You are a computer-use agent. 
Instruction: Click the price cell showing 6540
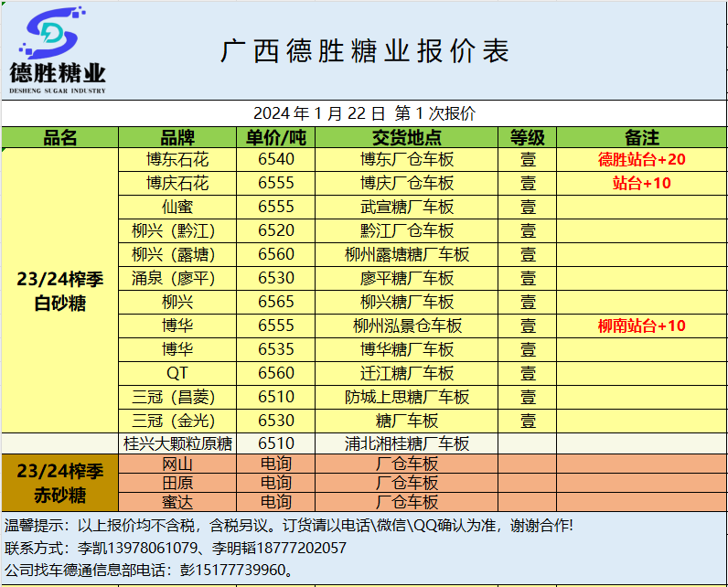(276, 159)
